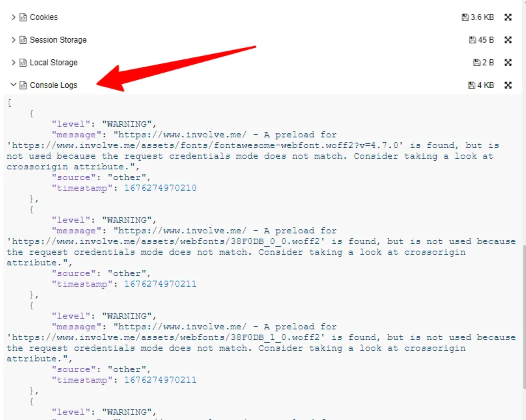Download Session Storage via 45 B save icon
The height and width of the screenshot is (420, 526).
click(x=472, y=40)
